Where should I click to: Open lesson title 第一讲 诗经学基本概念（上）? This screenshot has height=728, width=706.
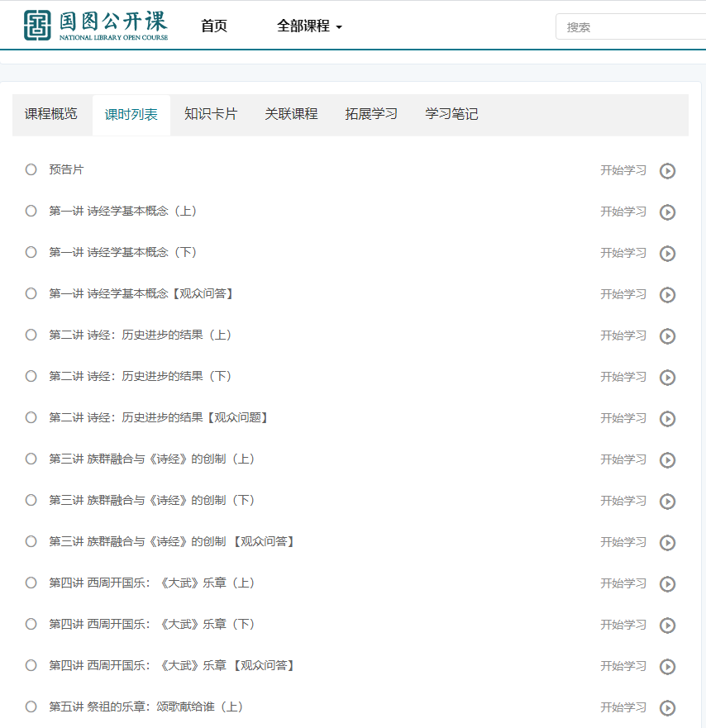(123, 211)
